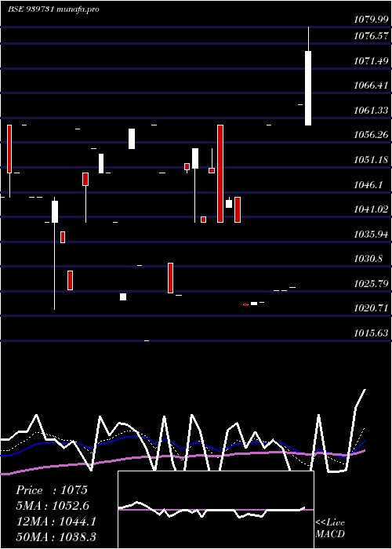Click the MACD inset chart panel
Viewport: 392px width, 549px height.
point(216,510)
